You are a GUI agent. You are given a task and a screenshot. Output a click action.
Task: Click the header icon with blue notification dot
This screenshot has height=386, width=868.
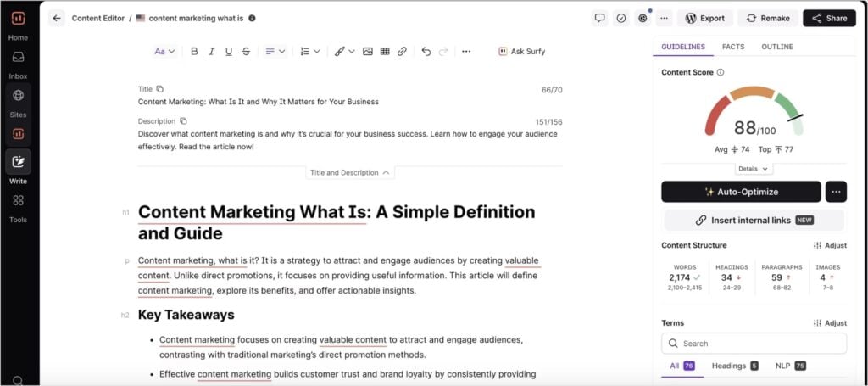pos(643,19)
